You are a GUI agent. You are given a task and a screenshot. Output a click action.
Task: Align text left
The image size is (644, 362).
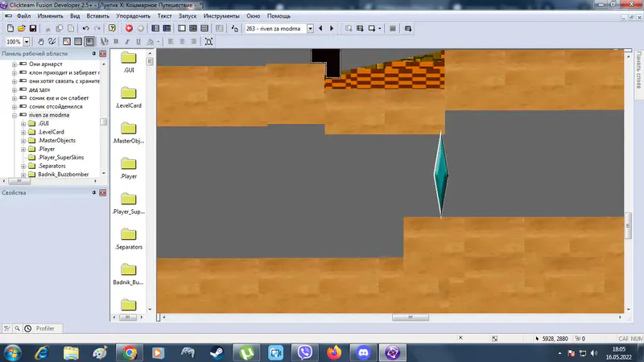[171, 42]
